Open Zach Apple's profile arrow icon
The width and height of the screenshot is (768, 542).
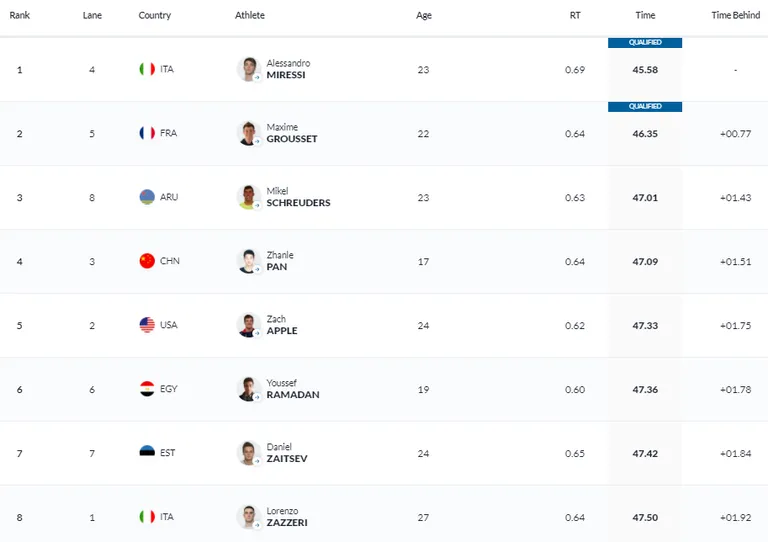(x=257, y=333)
